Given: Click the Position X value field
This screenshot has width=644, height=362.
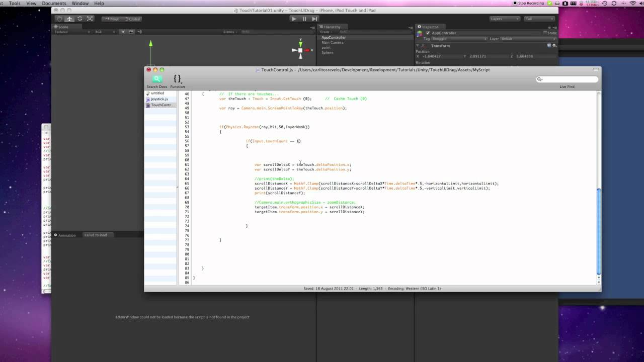Looking at the screenshot, I should [441, 56].
